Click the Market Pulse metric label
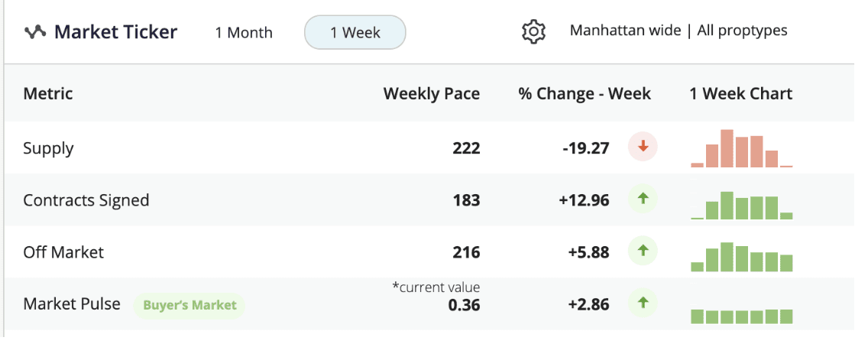 (x=72, y=304)
